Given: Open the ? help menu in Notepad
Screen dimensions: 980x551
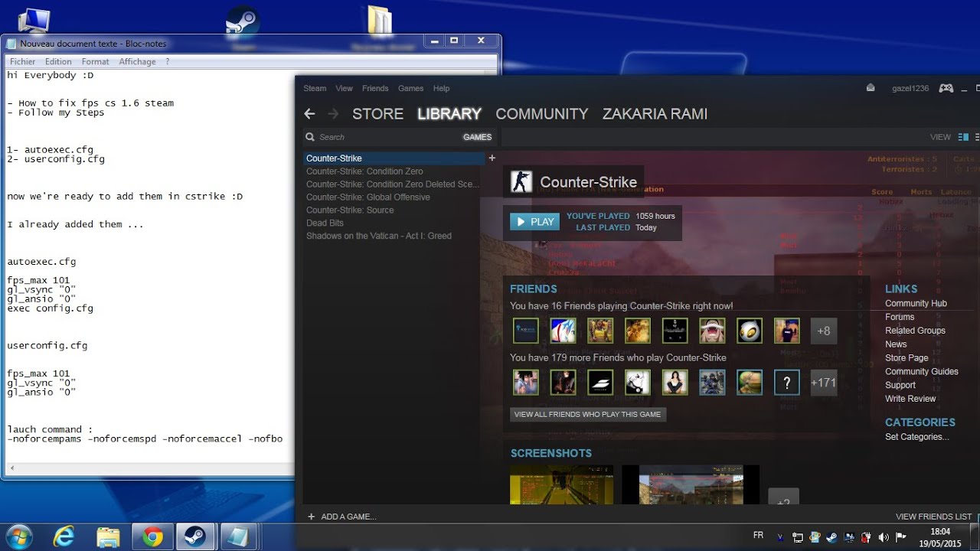Looking at the screenshot, I should [x=167, y=61].
